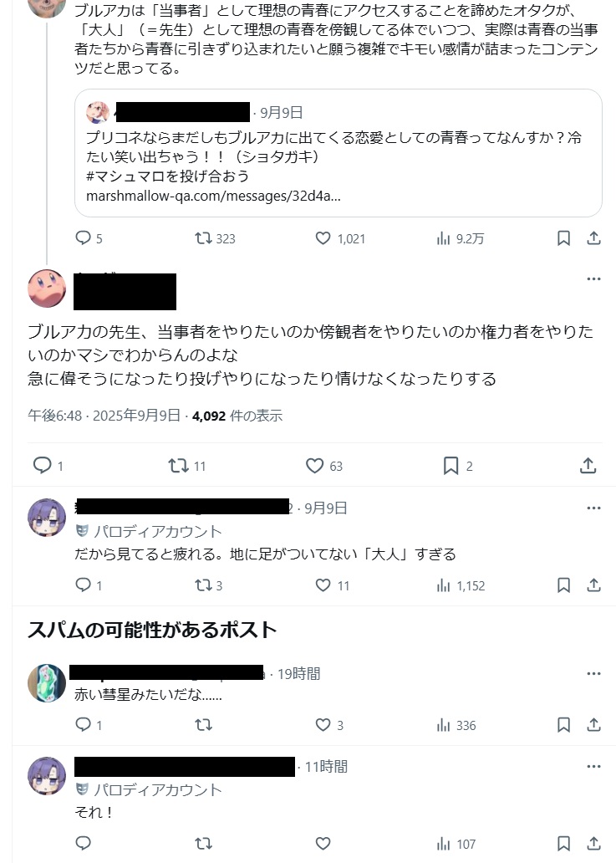The image size is (616, 863).
Task: Share the だから見てると疲れる reply
Action: [593, 585]
